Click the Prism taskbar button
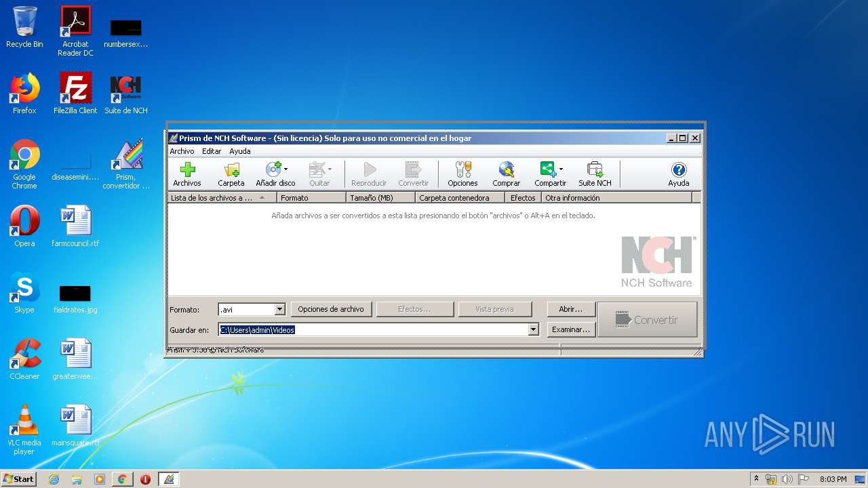 point(168,479)
